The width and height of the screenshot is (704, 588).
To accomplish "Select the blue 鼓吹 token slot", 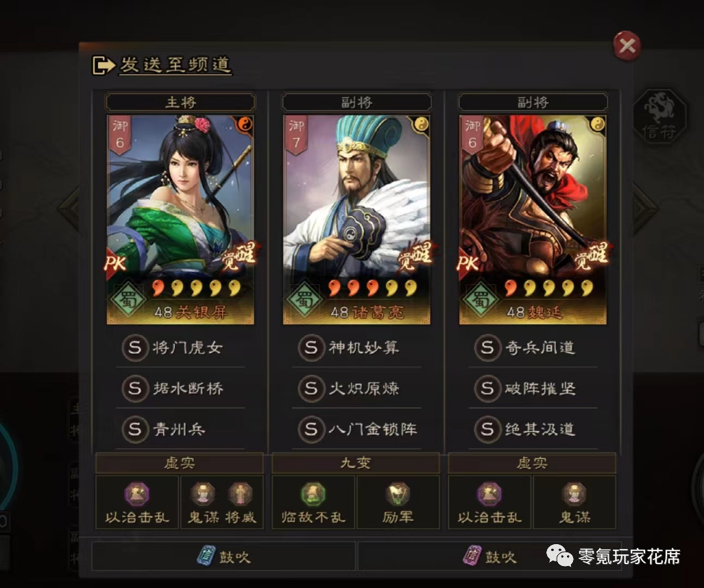I will (x=223, y=556).
